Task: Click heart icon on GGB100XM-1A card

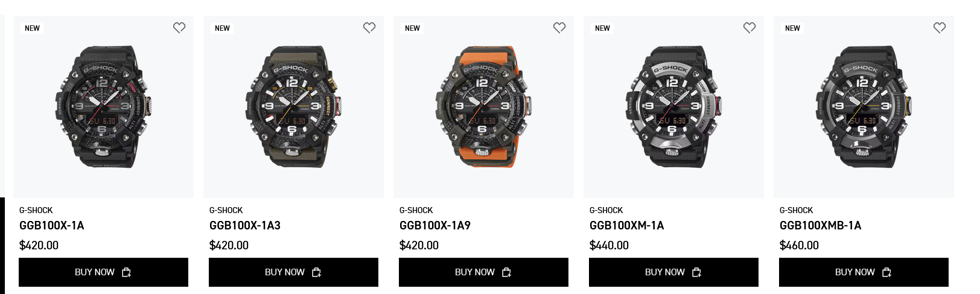Action: pos(749,28)
